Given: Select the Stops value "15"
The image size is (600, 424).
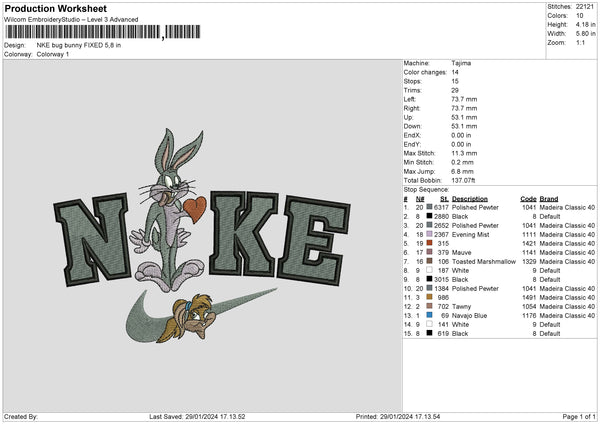Looking at the screenshot, I should coord(455,81).
